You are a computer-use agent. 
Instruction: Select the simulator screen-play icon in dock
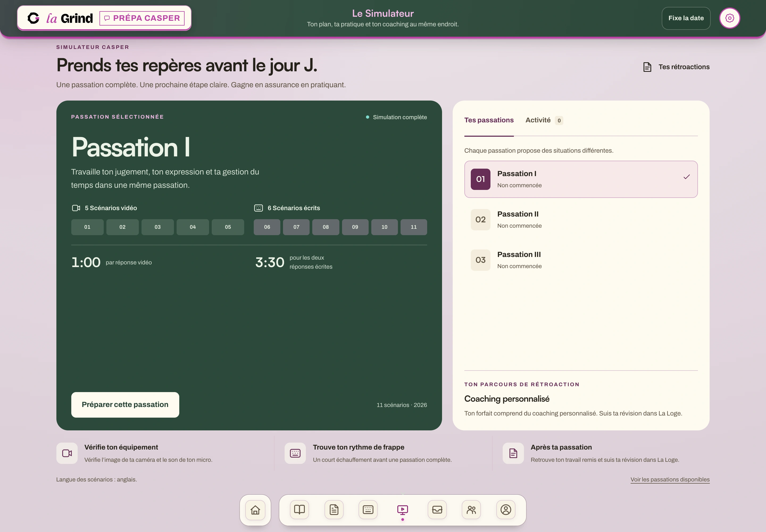tap(403, 510)
